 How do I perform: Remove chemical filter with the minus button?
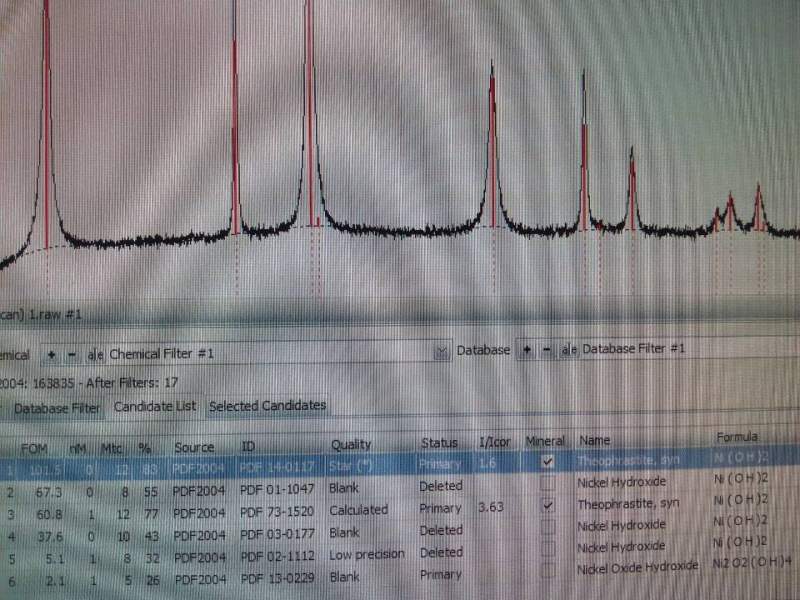[x=72, y=355]
